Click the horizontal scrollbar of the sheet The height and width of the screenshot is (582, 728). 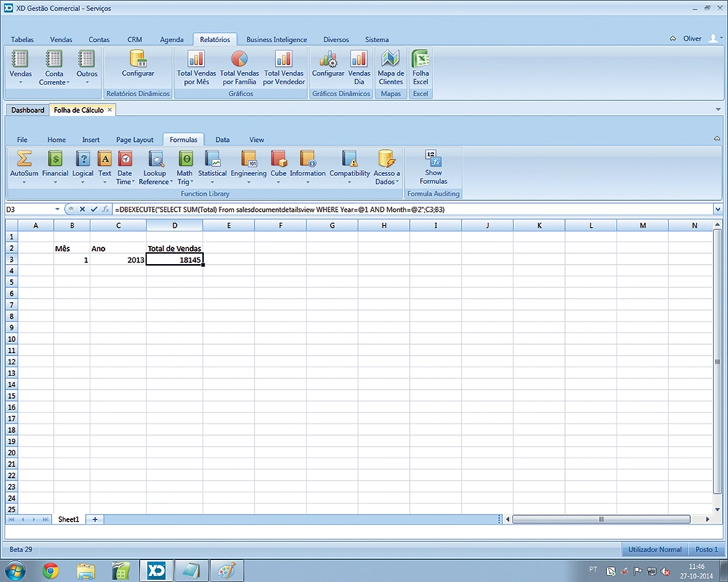click(x=601, y=519)
